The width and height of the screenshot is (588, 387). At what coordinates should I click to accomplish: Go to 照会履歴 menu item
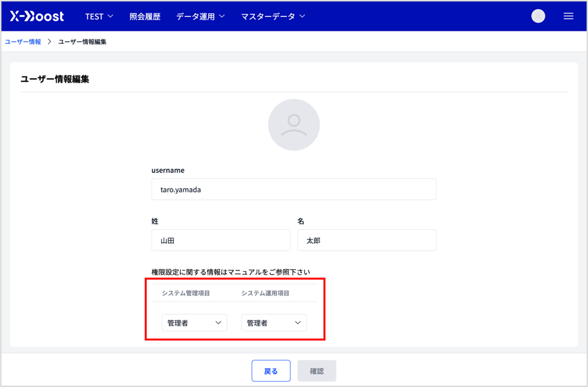(145, 16)
